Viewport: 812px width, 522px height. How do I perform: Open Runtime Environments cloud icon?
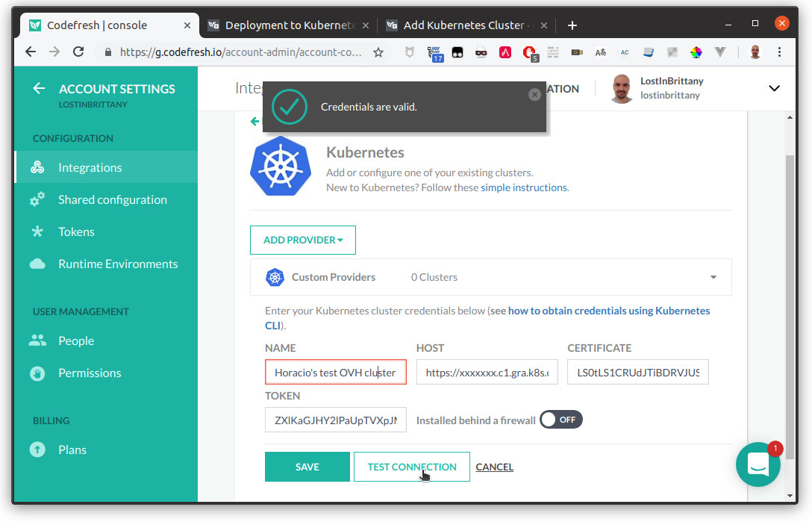click(x=39, y=264)
